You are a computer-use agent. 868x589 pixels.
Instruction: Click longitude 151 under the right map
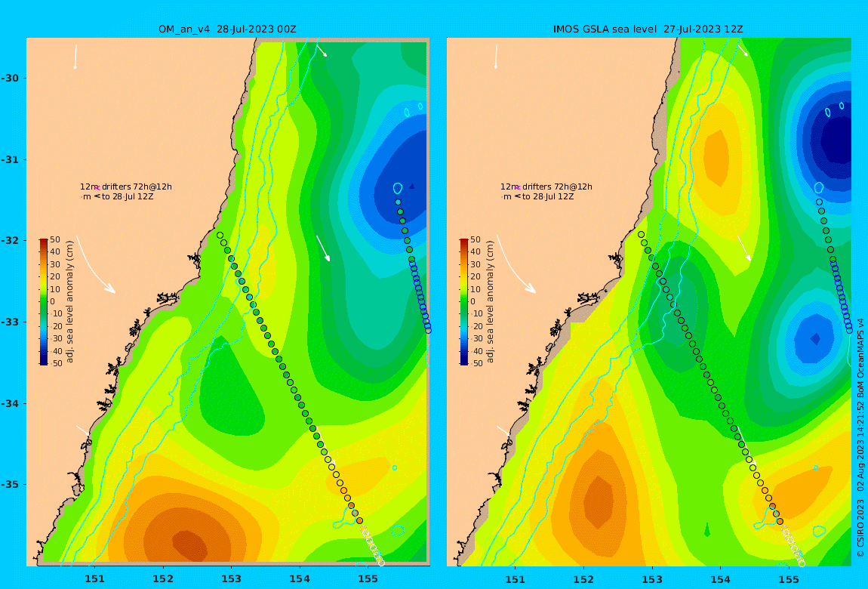516,579
